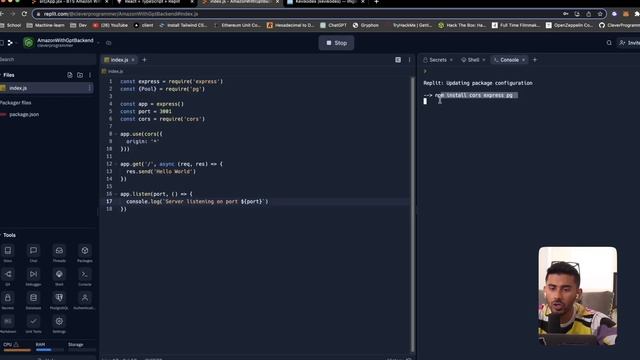Open the YouTube bookmark
Screen dimensions: 640x360
[x=110, y=25]
